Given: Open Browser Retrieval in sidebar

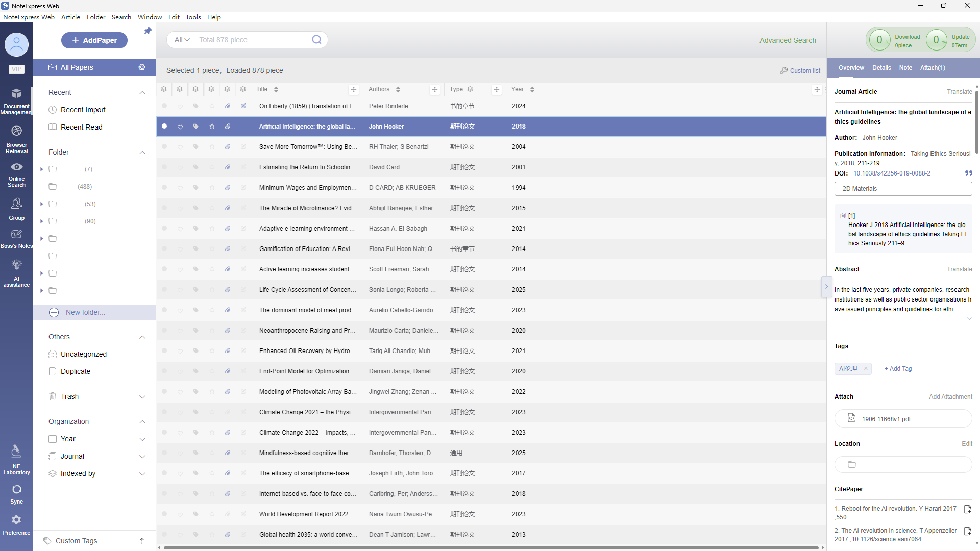Looking at the screenshot, I should (x=16, y=139).
